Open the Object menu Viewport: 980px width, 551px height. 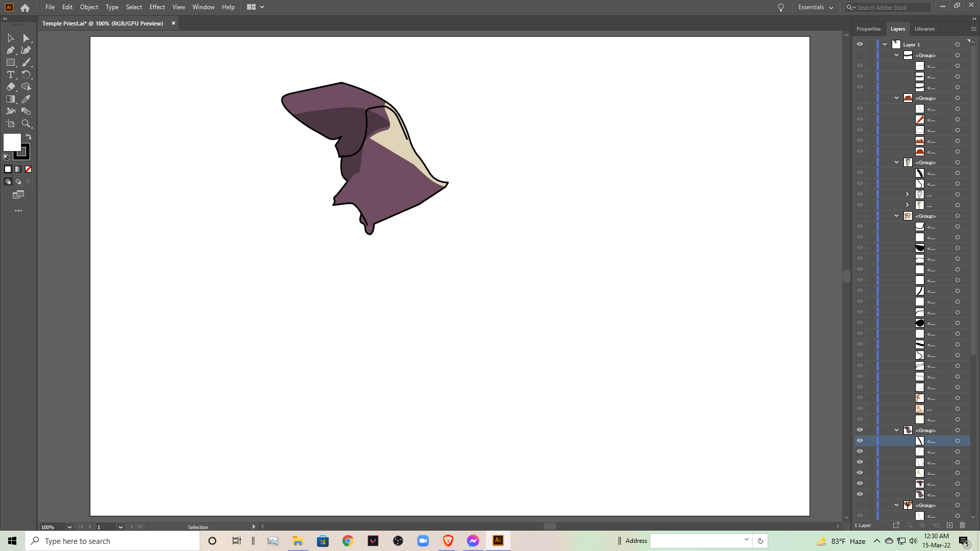click(89, 7)
